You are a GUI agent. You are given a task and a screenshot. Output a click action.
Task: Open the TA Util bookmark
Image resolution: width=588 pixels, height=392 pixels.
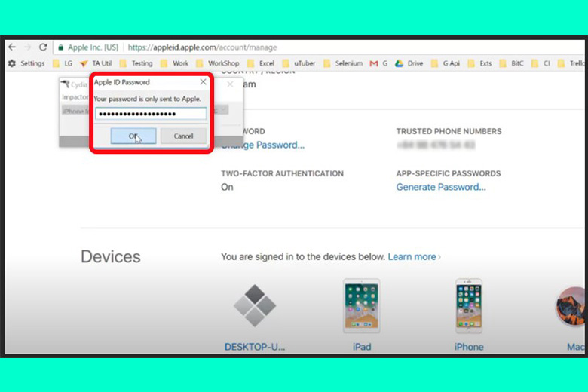pos(96,63)
